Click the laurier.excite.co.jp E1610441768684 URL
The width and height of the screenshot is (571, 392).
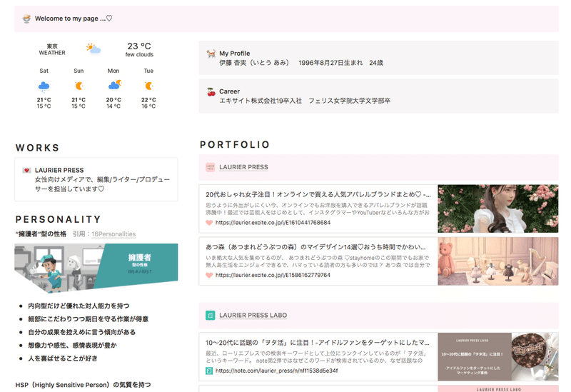tap(273, 223)
